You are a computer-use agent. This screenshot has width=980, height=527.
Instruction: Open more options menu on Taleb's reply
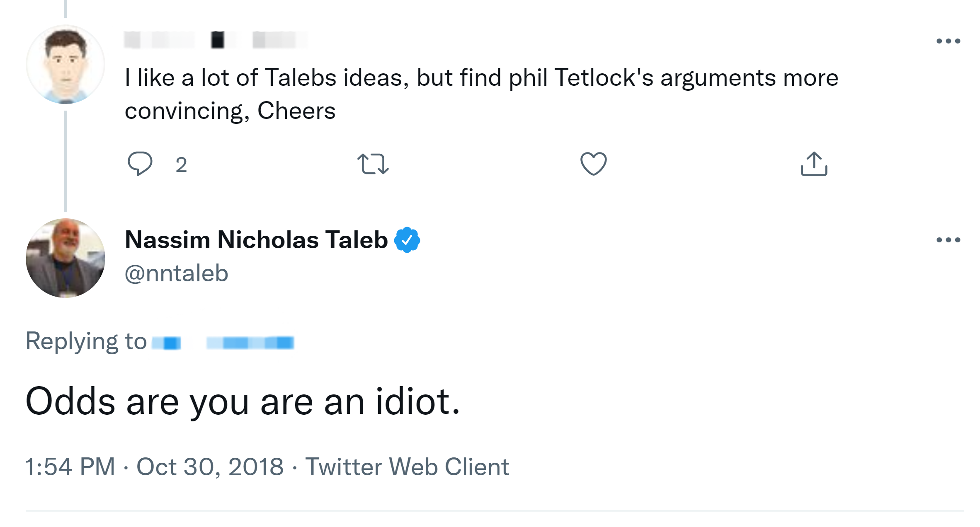pos(948,240)
